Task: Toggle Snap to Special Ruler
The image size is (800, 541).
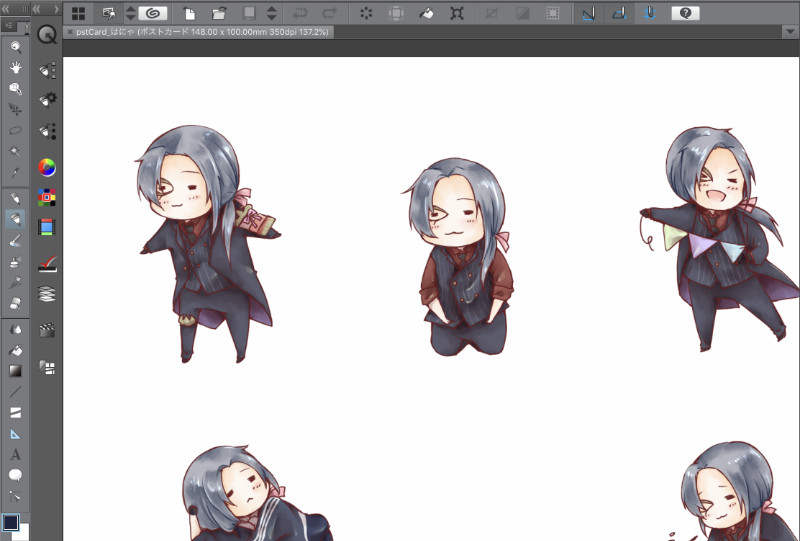Action: (619, 13)
